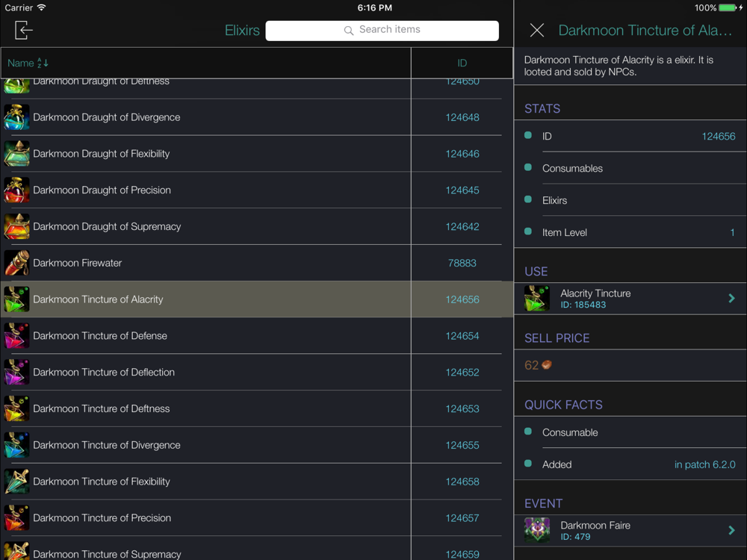747x560 pixels.
Task: Click the Alacrity Tincture spell icon
Action: point(537,298)
